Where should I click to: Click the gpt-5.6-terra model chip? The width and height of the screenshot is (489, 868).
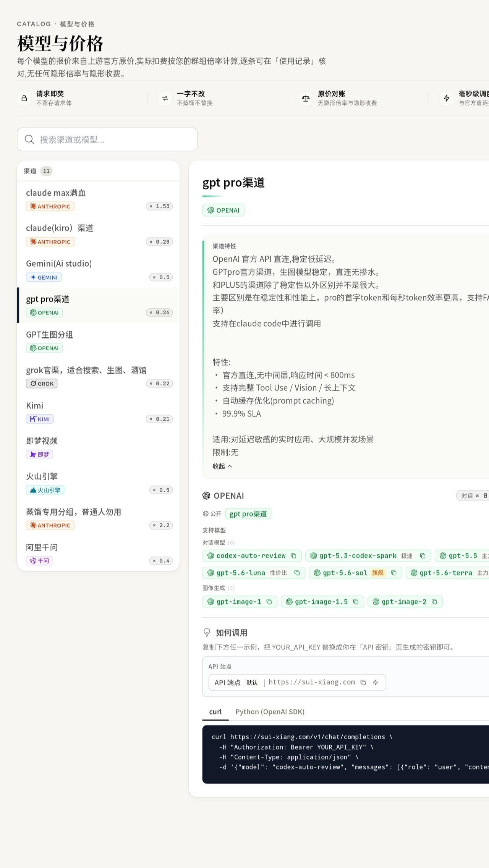(x=447, y=573)
